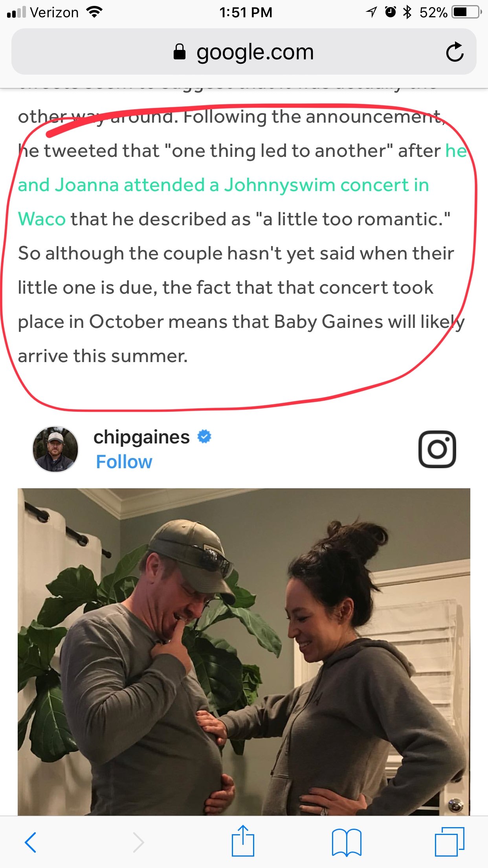
Task: Tap the Safari forward arrow
Action: [x=138, y=842]
